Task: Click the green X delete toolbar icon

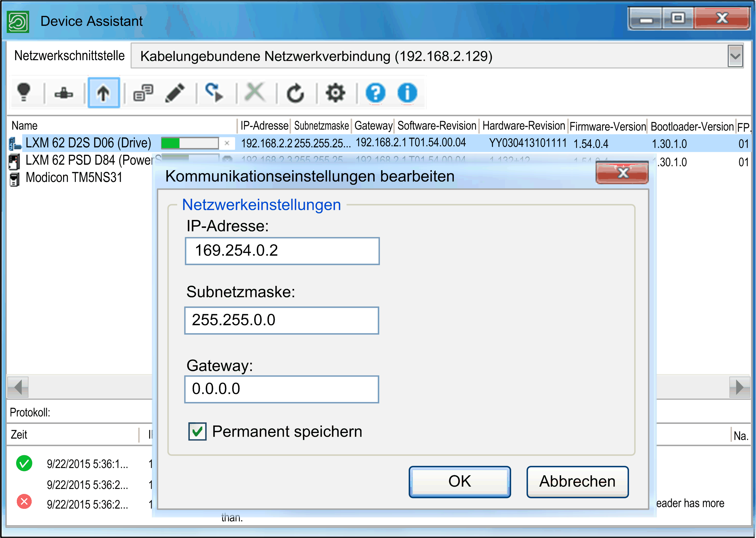Action: point(254,93)
